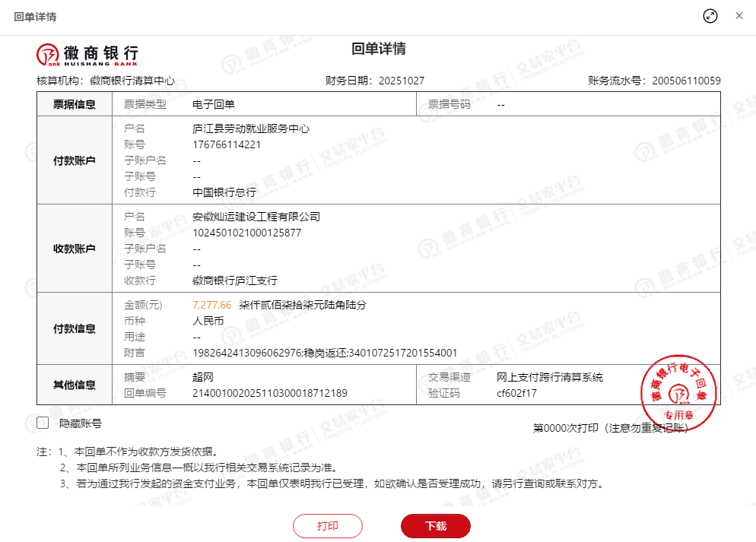The image size is (756, 542).
Task: Click the orange amount 7,277.66
Action: [211, 305]
